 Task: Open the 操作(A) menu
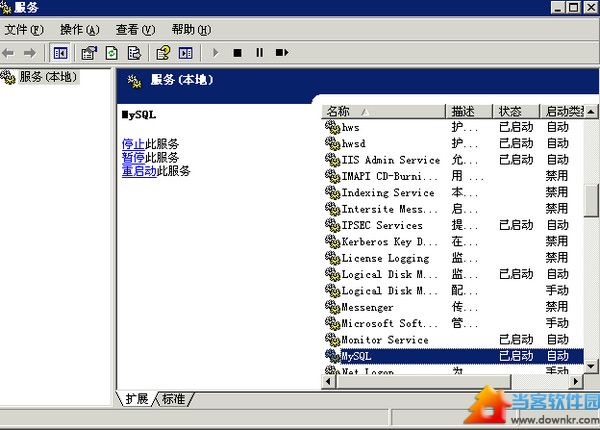(x=80, y=30)
